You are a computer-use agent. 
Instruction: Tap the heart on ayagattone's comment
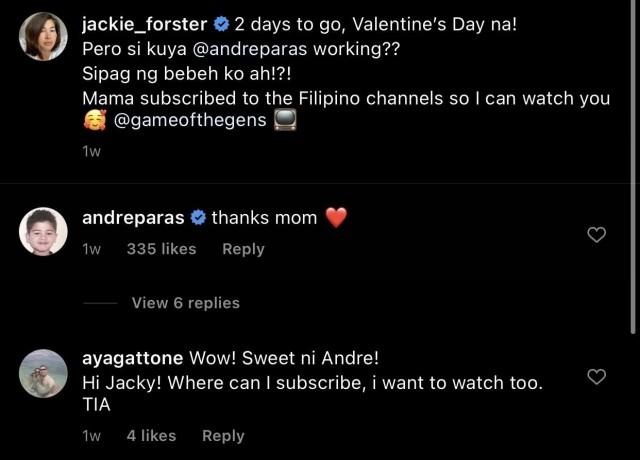click(x=596, y=377)
